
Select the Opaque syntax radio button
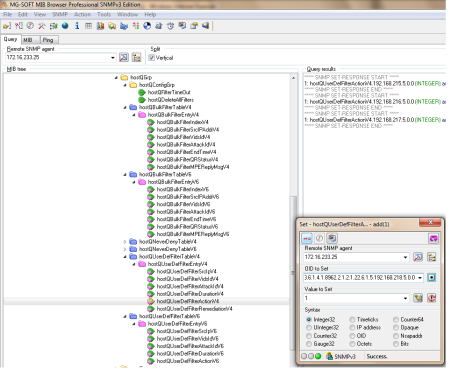click(x=396, y=328)
